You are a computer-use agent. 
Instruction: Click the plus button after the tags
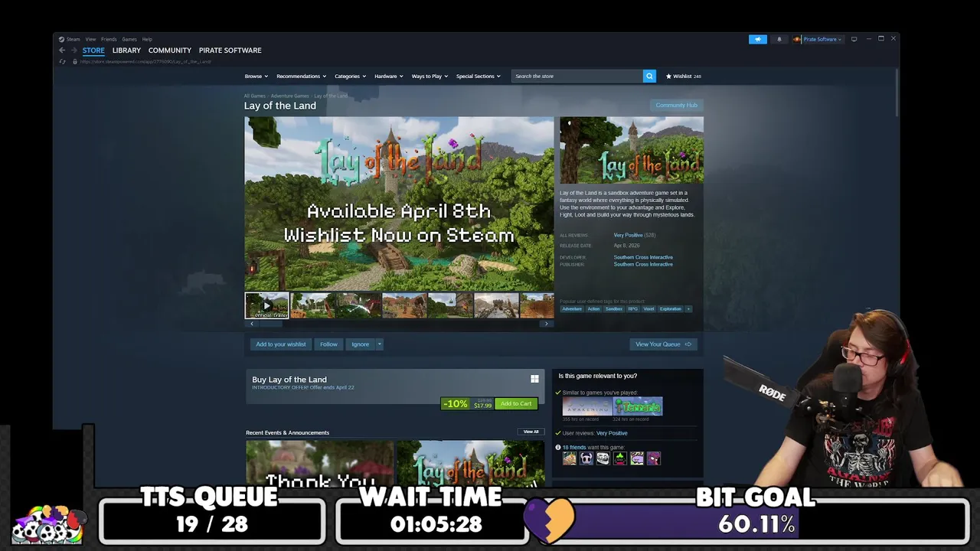click(688, 309)
